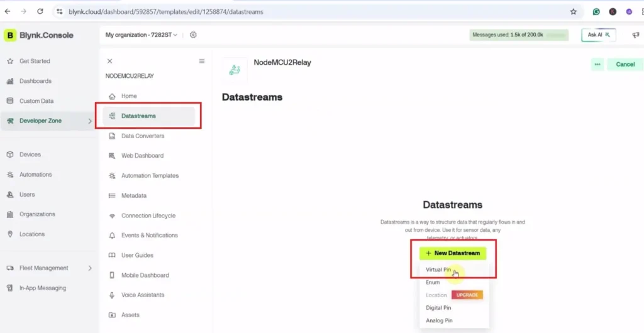644x333 pixels.
Task: Click the Blynk.Console logo icon
Action: pyautogui.click(x=10, y=35)
